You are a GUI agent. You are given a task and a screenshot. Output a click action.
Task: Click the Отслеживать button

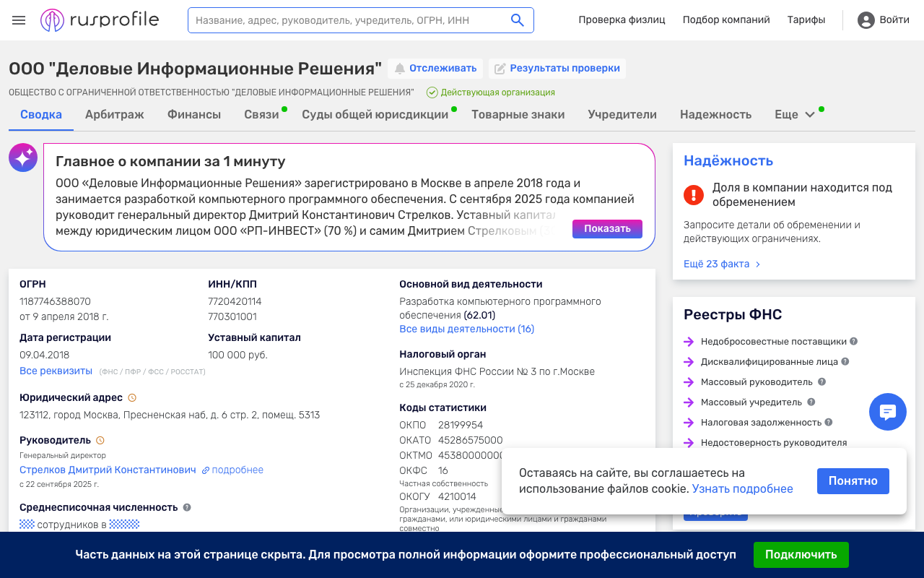435,69
